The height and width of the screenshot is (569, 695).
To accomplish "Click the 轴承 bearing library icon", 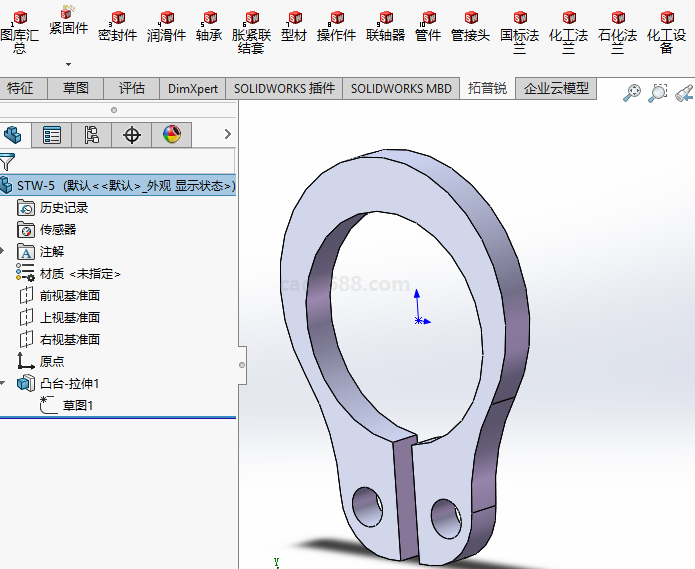I will tap(209, 26).
